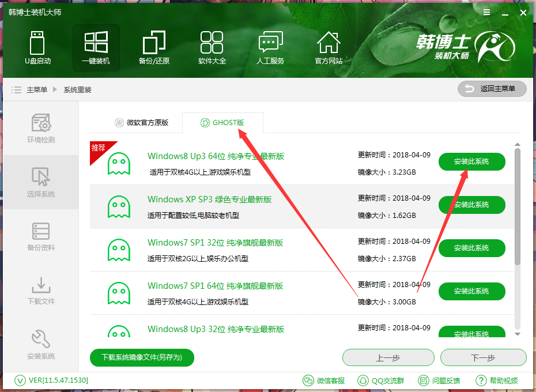The width and height of the screenshot is (536, 392).
Task: Click the 上一步 button
Action: [388, 358]
